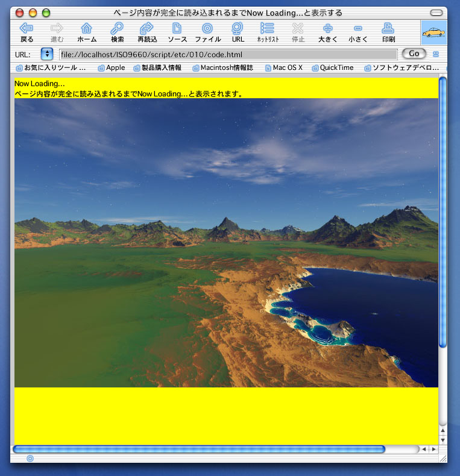460x476 pixels.
Task: Click the car logo in toolbar corner
Action: pyautogui.click(x=434, y=33)
